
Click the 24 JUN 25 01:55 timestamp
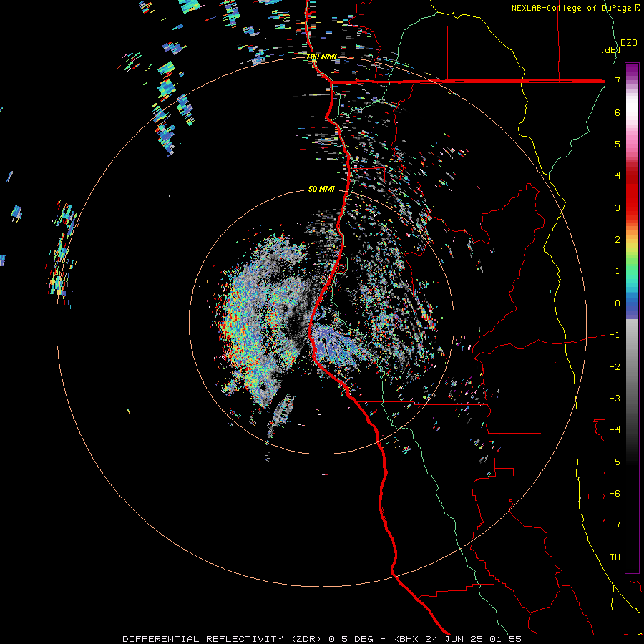[x=472, y=639]
